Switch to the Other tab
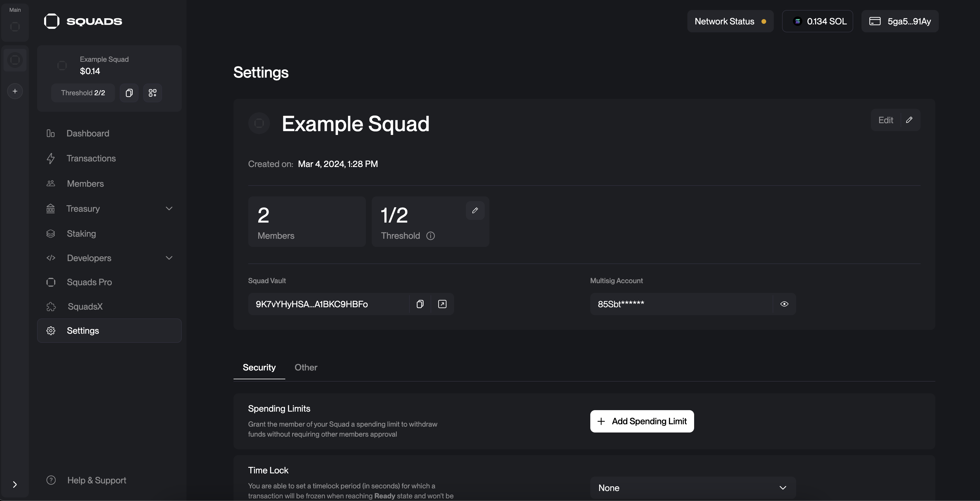This screenshot has width=980, height=501. tap(306, 368)
